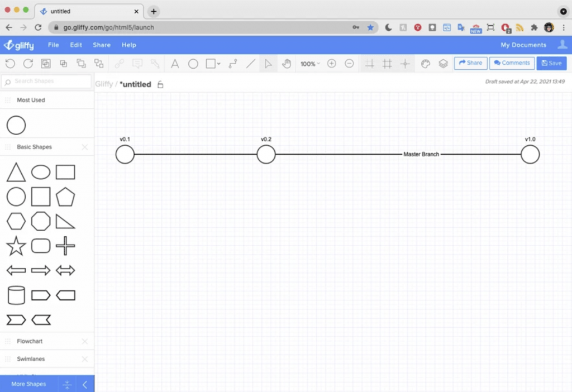Pick the triangle shape in Basic Shapes
The height and width of the screenshot is (392, 572).
pos(16,172)
